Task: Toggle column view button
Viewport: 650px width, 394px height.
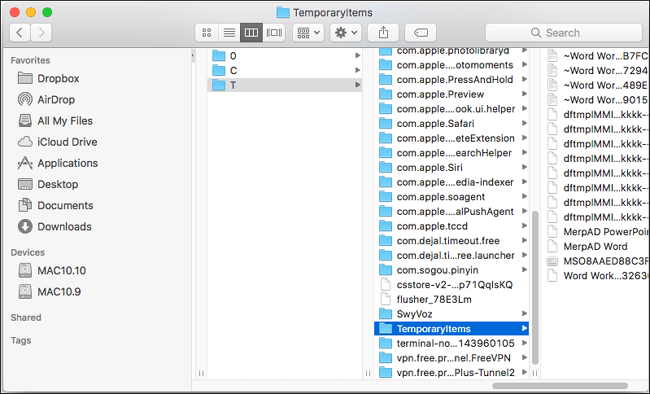Action: click(251, 33)
